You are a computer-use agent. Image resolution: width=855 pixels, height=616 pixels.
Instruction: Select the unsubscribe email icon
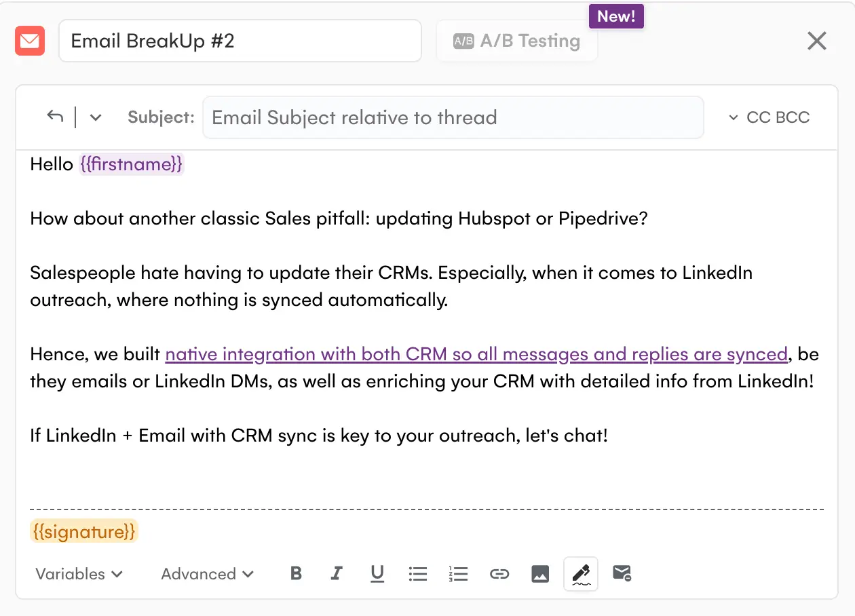622,573
